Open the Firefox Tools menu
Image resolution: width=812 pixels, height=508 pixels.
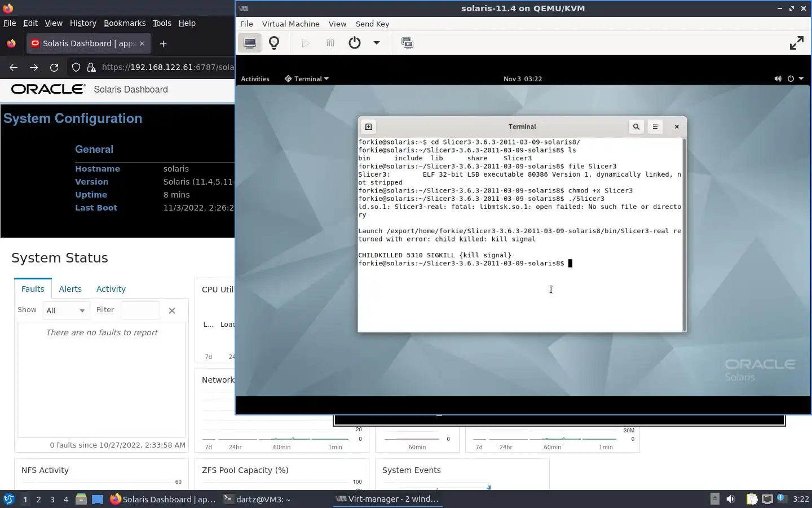(162, 23)
